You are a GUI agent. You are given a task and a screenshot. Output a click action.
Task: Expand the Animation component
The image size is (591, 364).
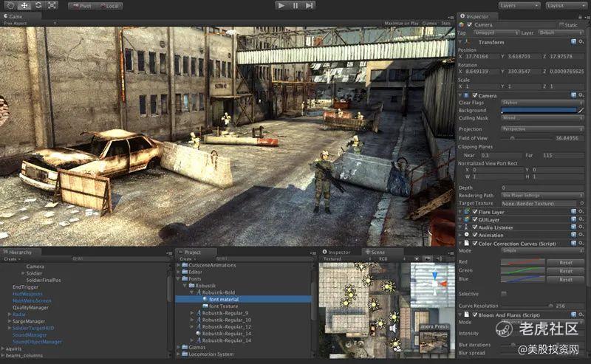[x=460, y=235]
